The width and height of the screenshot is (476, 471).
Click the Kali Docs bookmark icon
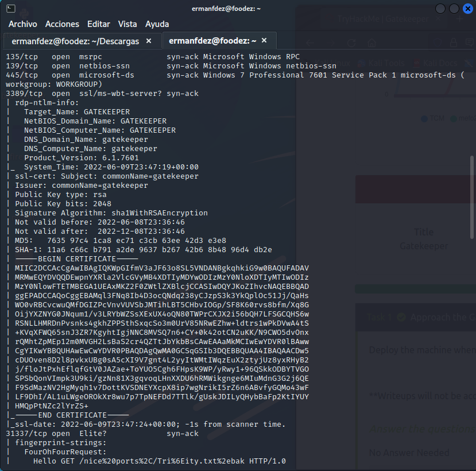[416, 63]
